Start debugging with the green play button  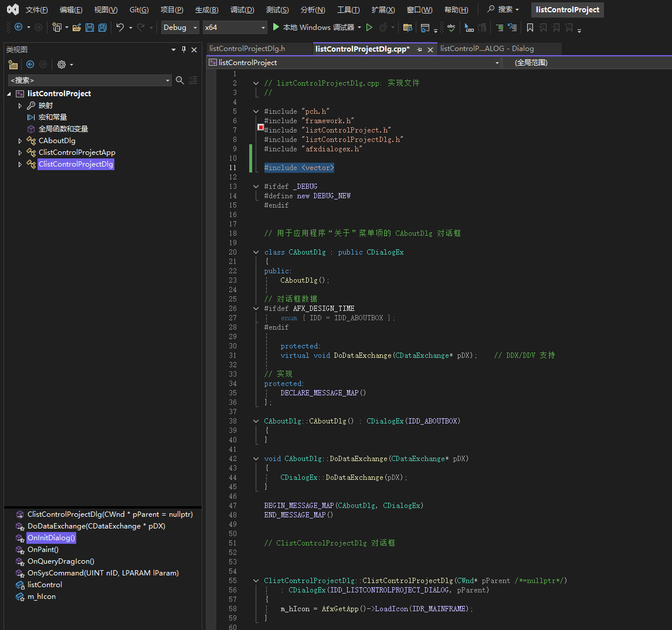point(277,27)
